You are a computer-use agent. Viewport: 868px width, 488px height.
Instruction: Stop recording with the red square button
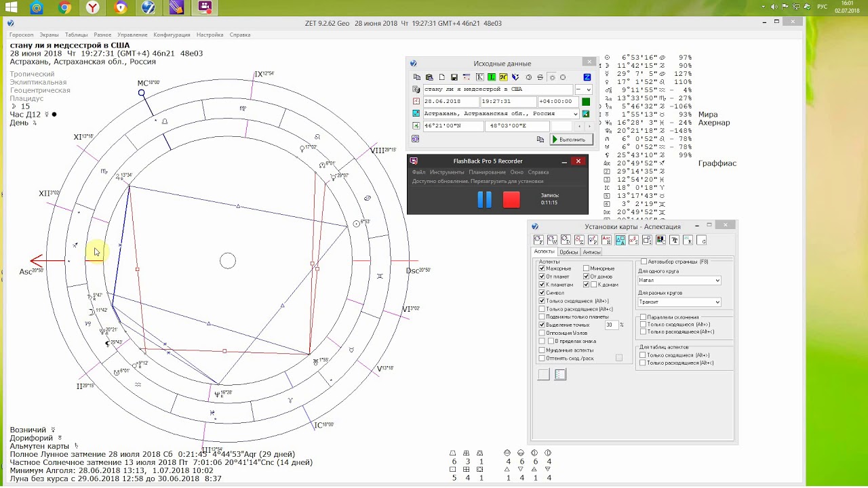pos(511,199)
